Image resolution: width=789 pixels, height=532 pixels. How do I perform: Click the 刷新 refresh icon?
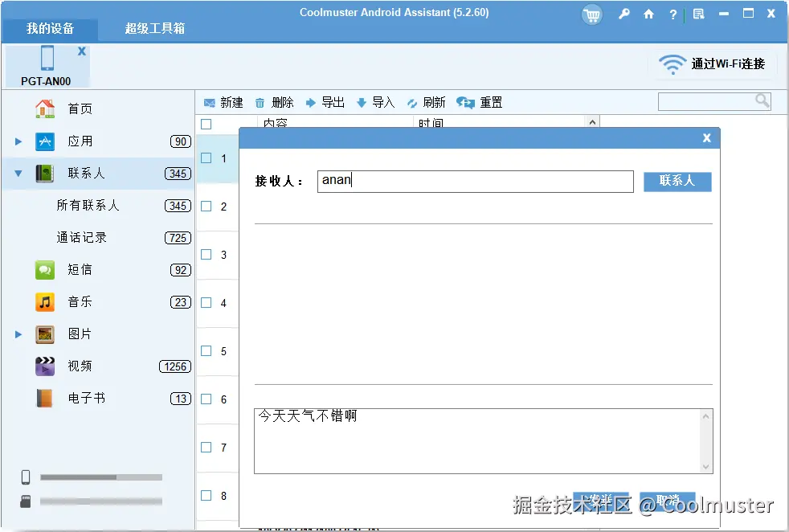click(x=412, y=103)
